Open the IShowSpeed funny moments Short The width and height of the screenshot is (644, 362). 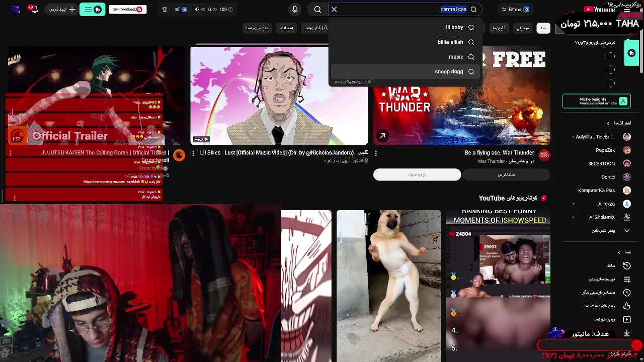point(498,286)
